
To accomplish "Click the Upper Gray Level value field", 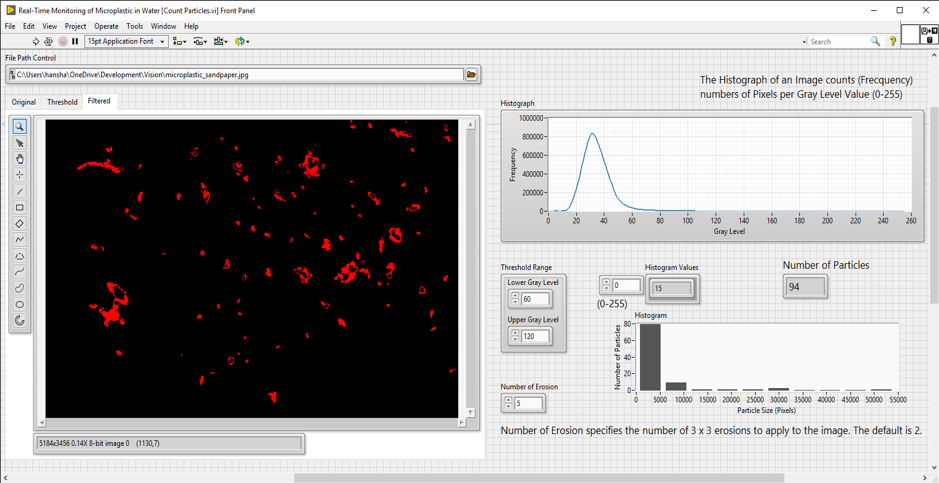I will [536, 336].
